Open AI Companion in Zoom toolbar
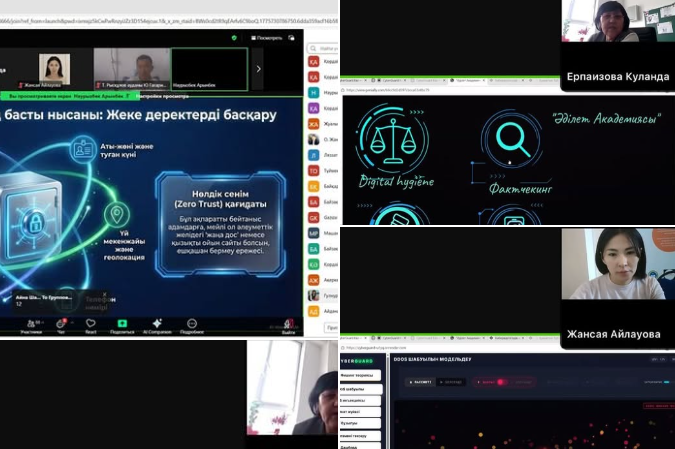675x449 pixels. click(157, 327)
